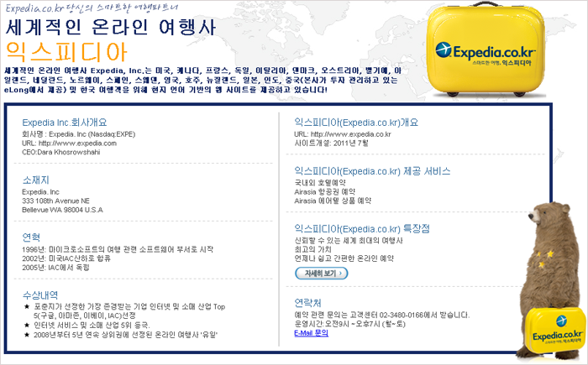Click the star bullet for 2008년부터 award
The height and width of the screenshot is (365, 588).
27,335
